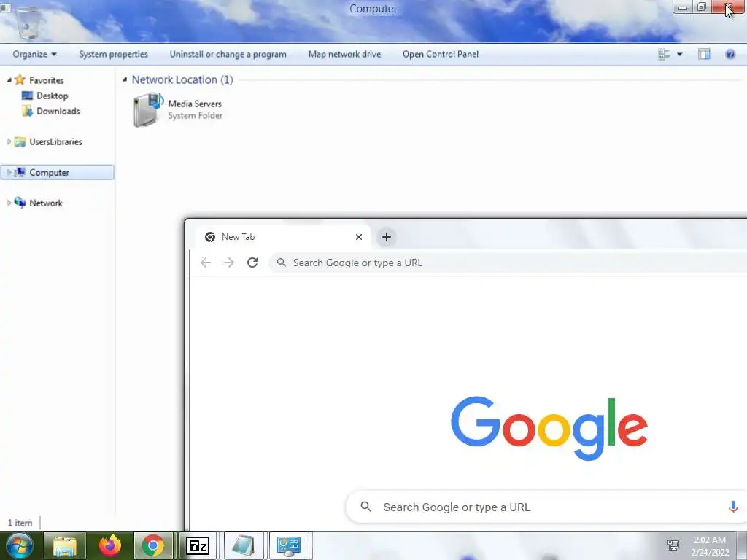Minimize the Computer window

pos(683,7)
